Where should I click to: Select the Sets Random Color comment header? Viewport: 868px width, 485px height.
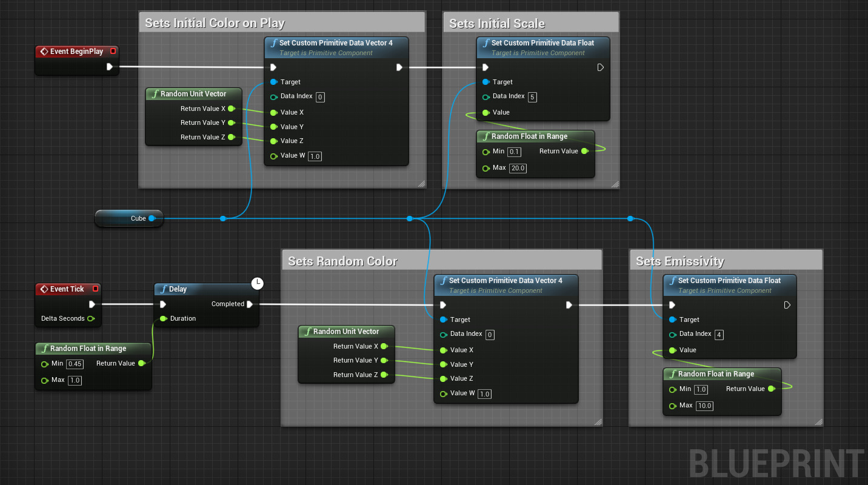point(342,261)
